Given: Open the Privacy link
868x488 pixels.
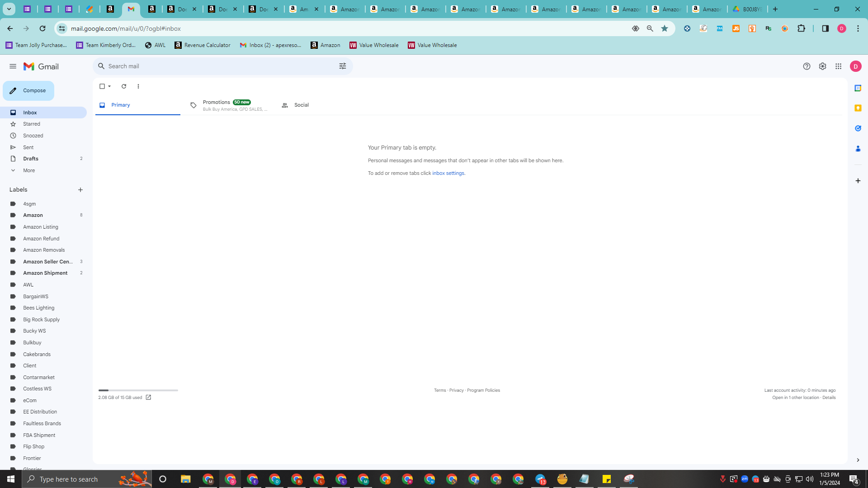Looking at the screenshot, I should pyautogui.click(x=457, y=390).
